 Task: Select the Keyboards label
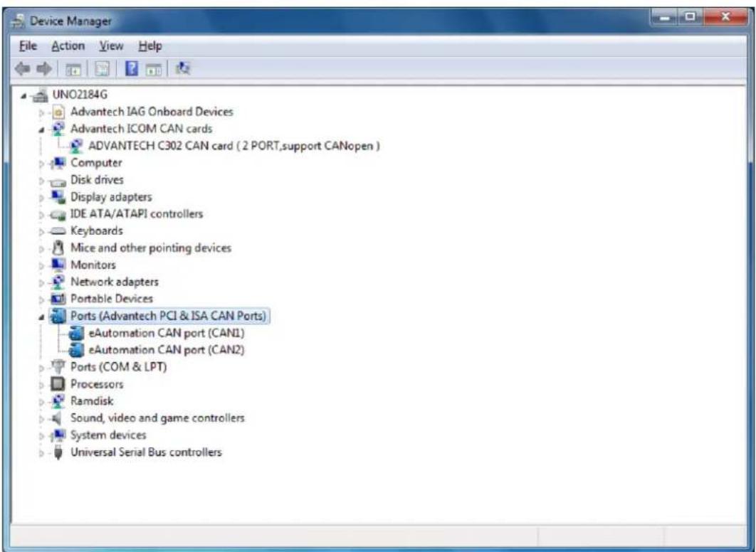(x=96, y=230)
